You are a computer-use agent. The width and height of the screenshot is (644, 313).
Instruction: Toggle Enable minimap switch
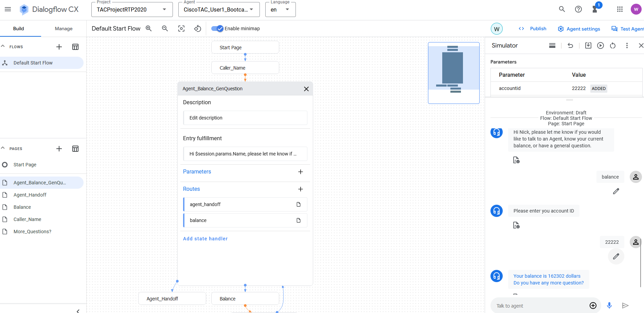point(217,29)
